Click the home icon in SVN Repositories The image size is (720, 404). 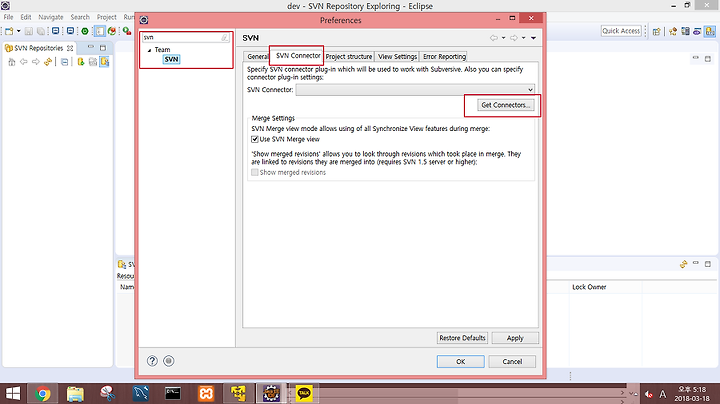pos(11,62)
